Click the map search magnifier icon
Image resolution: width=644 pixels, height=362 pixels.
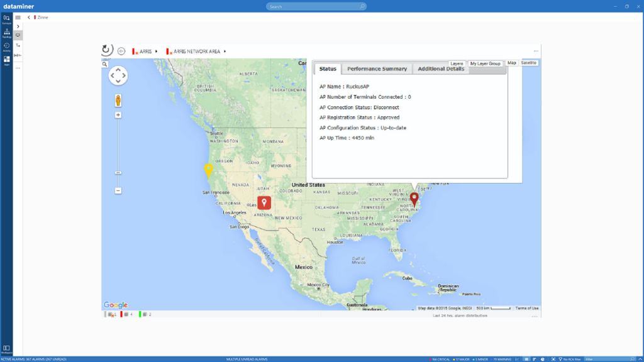click(105, 64)
